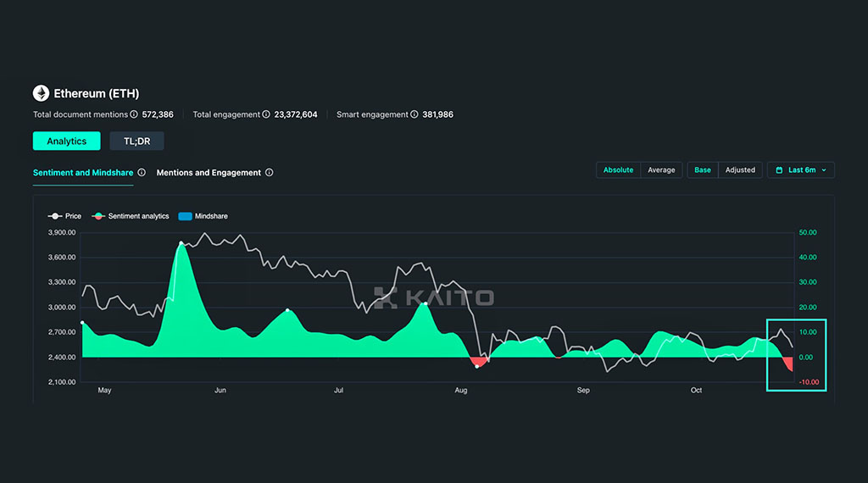Screen dimensions: 868x483
Task: Select the Absolute view option
Action: coord(618,169)
